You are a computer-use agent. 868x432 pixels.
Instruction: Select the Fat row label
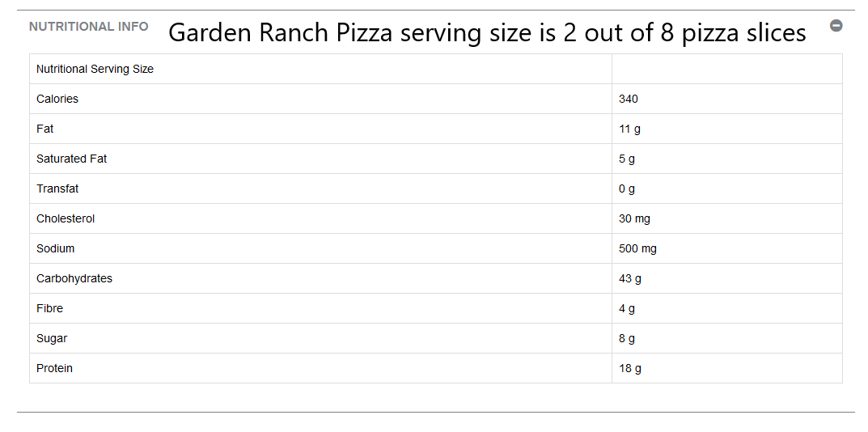pyautogui.click(x=44, y=129)
